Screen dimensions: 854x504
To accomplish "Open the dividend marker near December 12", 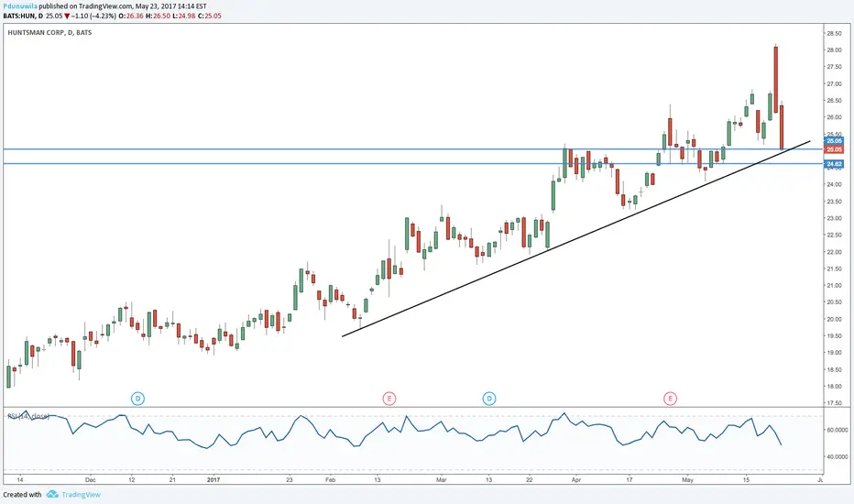I will click(137, 399).
